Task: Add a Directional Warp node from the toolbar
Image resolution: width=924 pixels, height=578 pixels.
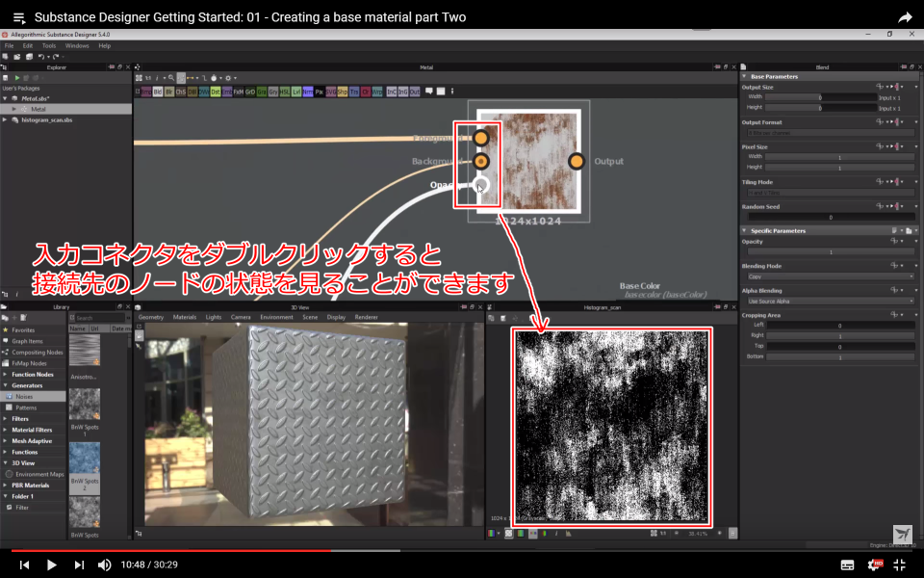Action: [204, 92]
